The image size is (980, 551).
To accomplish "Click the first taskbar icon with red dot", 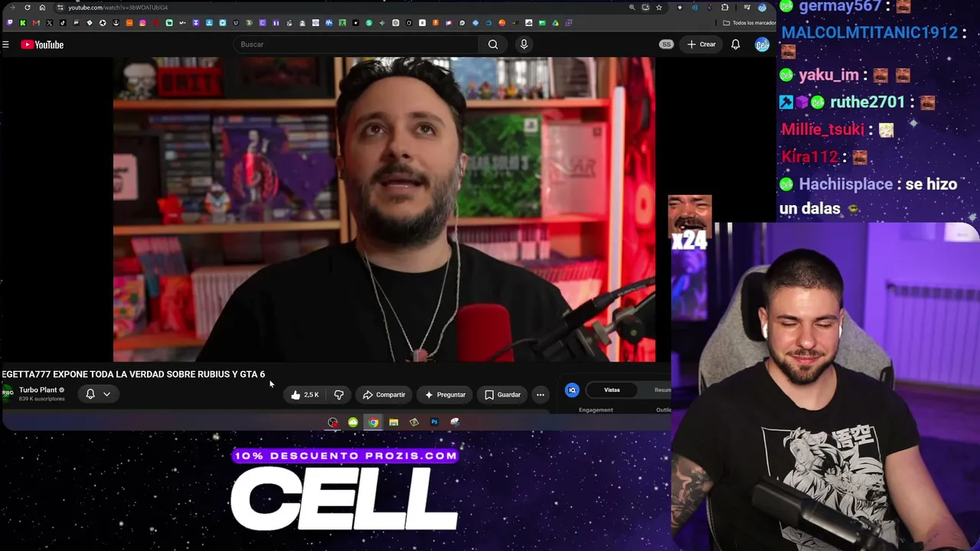I will coord(332,422).
